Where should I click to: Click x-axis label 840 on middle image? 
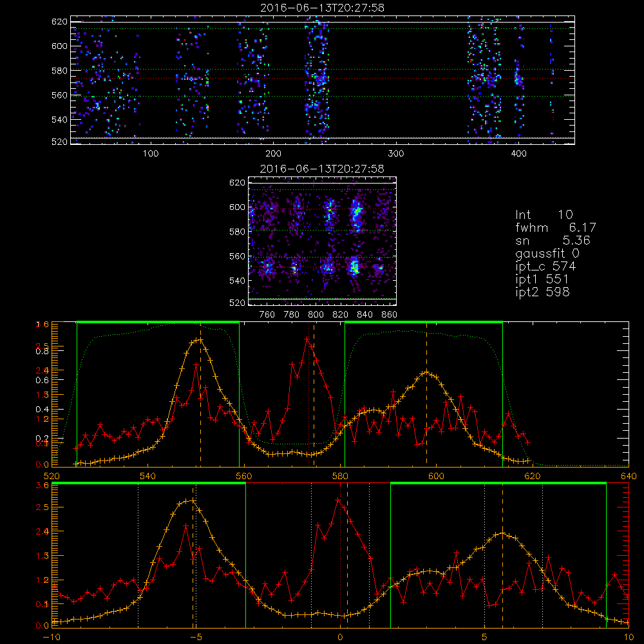click(x=365, y=315)
